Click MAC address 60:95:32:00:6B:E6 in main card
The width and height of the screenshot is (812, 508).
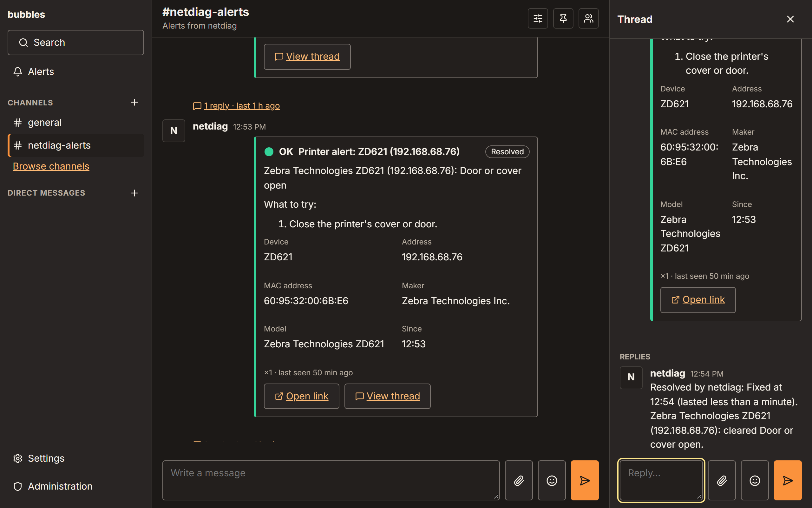[306, 301]
